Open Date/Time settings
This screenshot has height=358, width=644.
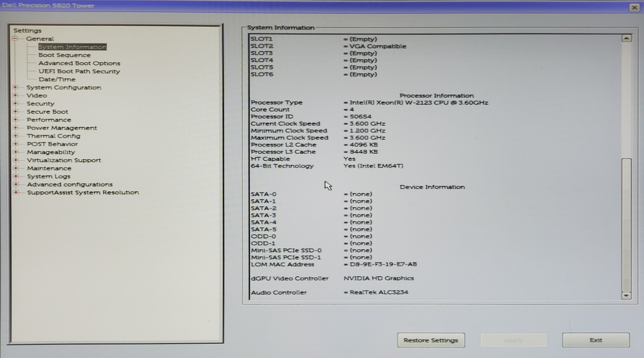(x=57, y=79)
